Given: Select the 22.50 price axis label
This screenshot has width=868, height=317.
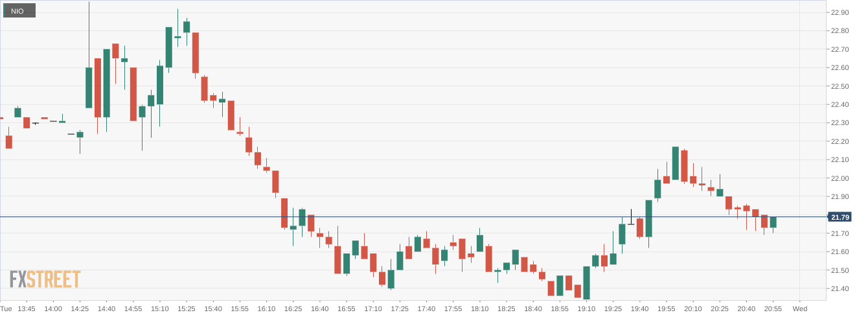Looking at the screenshot, I should [x=839, y=86].
